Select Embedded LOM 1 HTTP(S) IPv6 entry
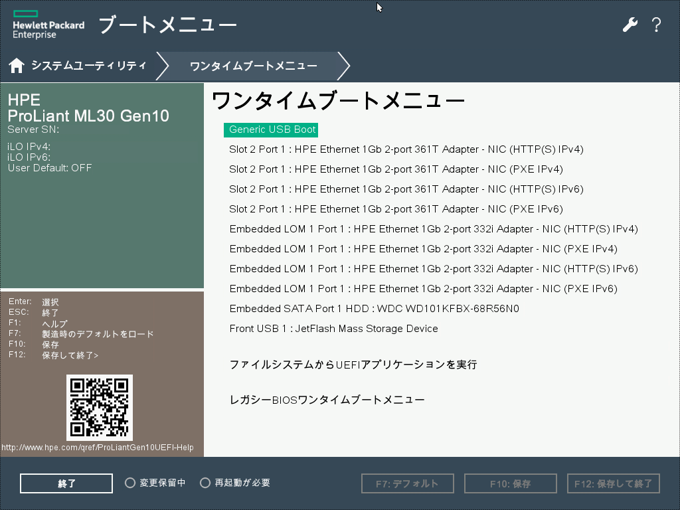The width and height of the screenshot is (680, 510). click(x=434, y=269)
